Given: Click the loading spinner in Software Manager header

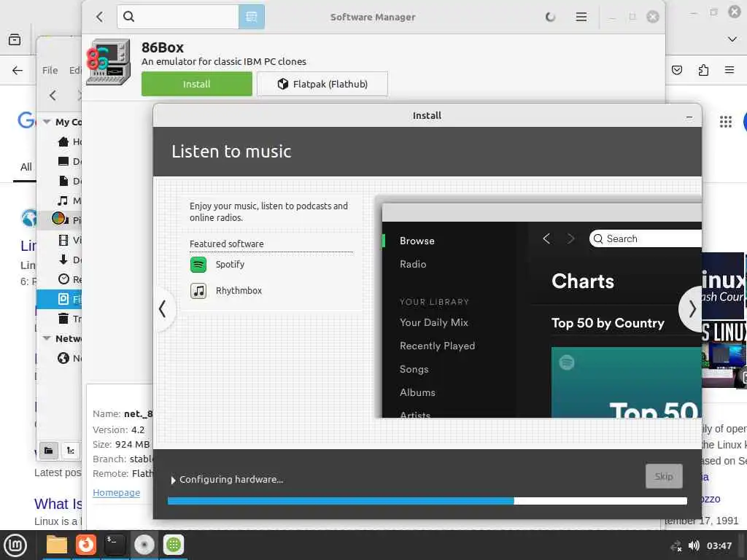Looking at the screenshot, I should (x=550, y=17).
